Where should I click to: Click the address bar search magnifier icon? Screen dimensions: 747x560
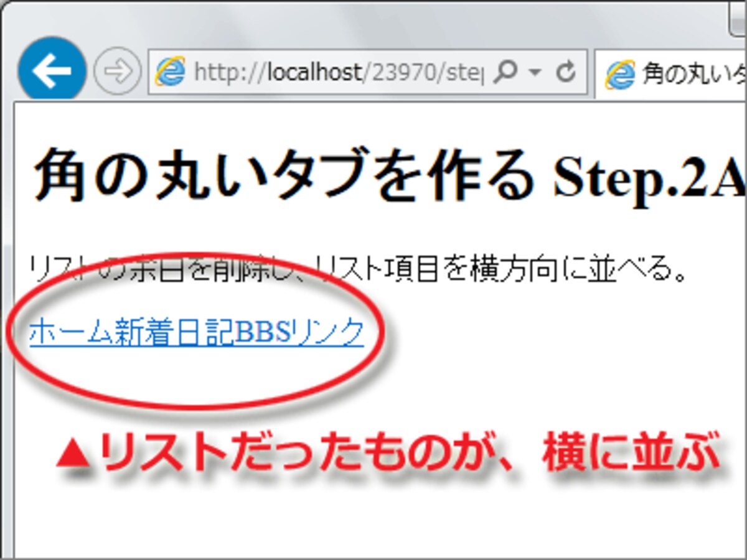(505, 73)
